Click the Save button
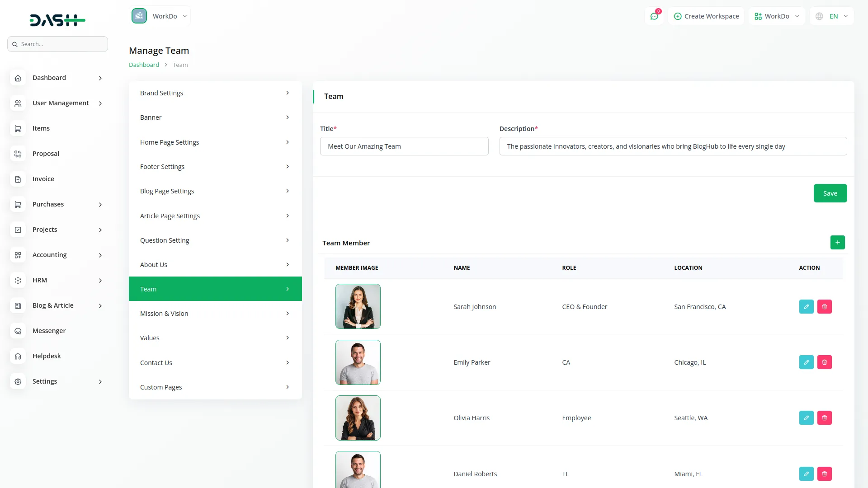Screen dimensions: 868x488 pos(830,193)
